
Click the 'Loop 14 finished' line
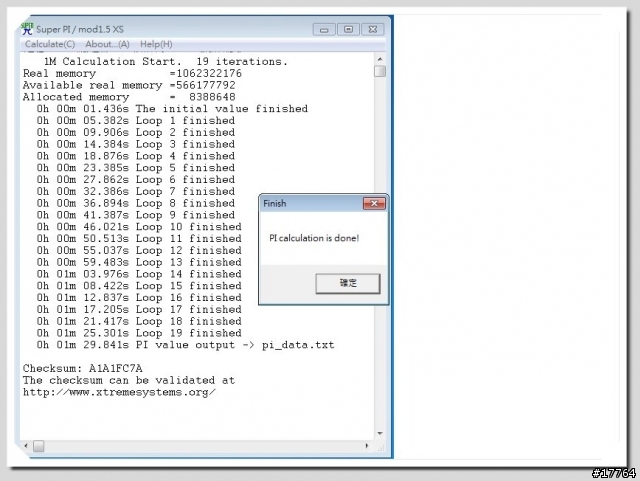(139, 274)
